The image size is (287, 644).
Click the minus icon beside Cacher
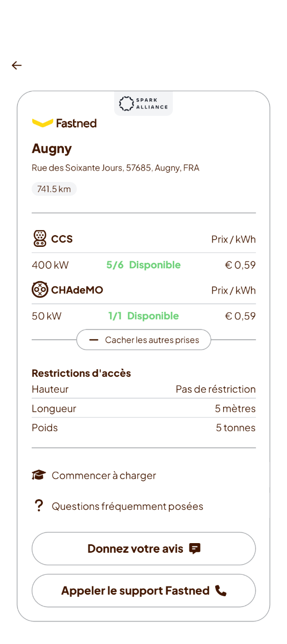point(94,340)
